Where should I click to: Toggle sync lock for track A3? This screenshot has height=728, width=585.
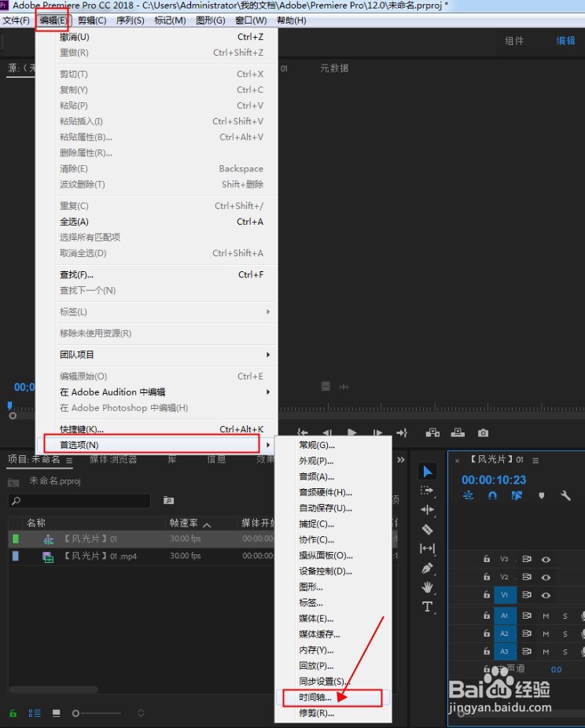[x=527, y=652]
